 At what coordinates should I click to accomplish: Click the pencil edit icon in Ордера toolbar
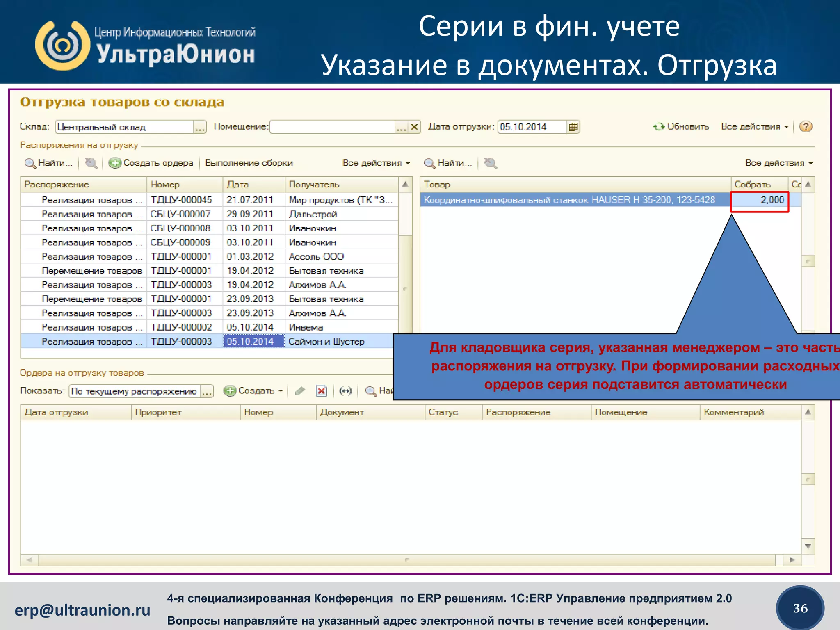click(x=300, y=391)
